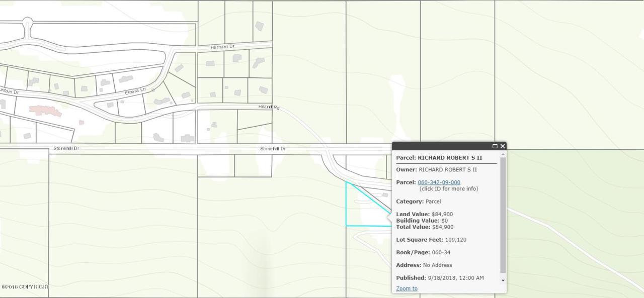Select the large pink building footprint
Screen dimensions: 644x298
(x=45, y=110)
